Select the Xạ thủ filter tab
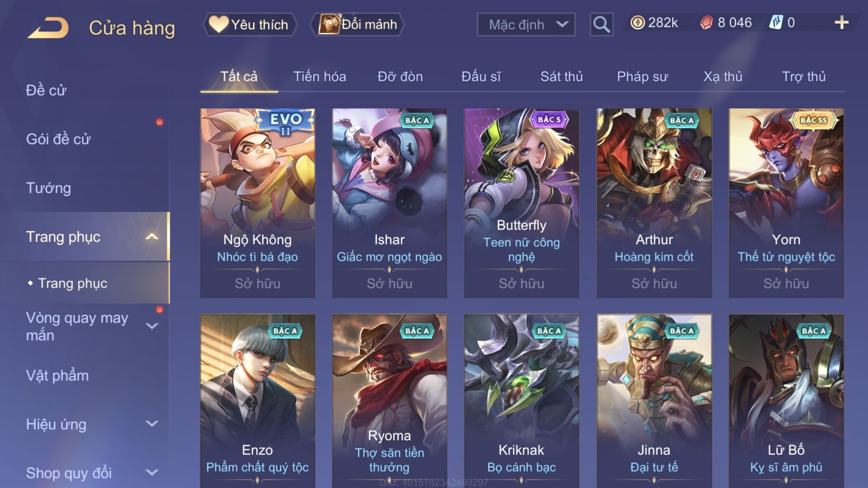 723,76
